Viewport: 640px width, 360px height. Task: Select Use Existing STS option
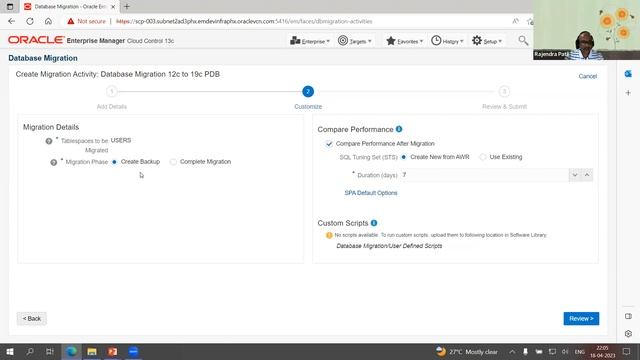(483, 157)
